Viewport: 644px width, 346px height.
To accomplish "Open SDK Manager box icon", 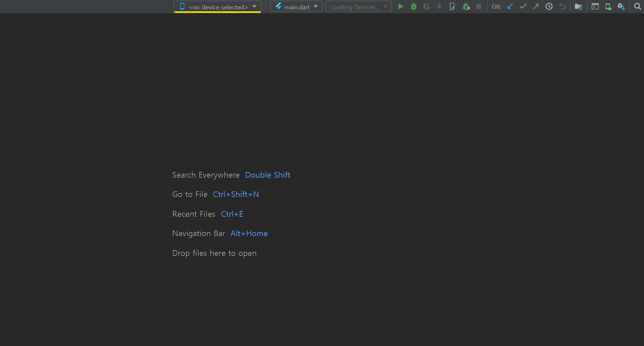I will pos(621,6).
